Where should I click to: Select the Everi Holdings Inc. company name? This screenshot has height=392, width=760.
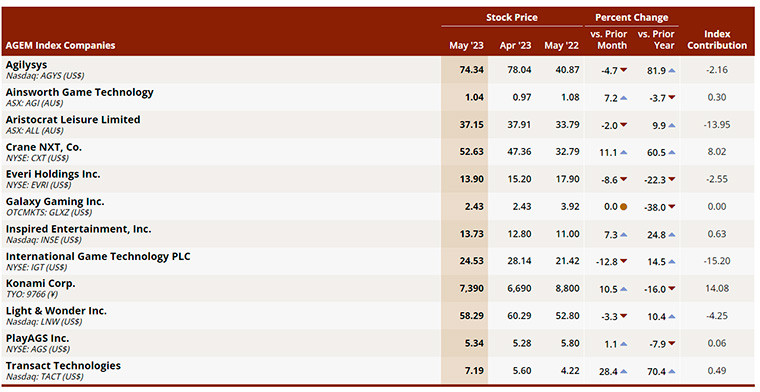53,174
